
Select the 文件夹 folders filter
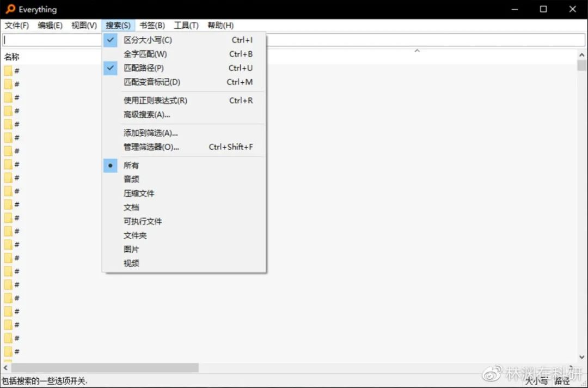pos(184,235)
